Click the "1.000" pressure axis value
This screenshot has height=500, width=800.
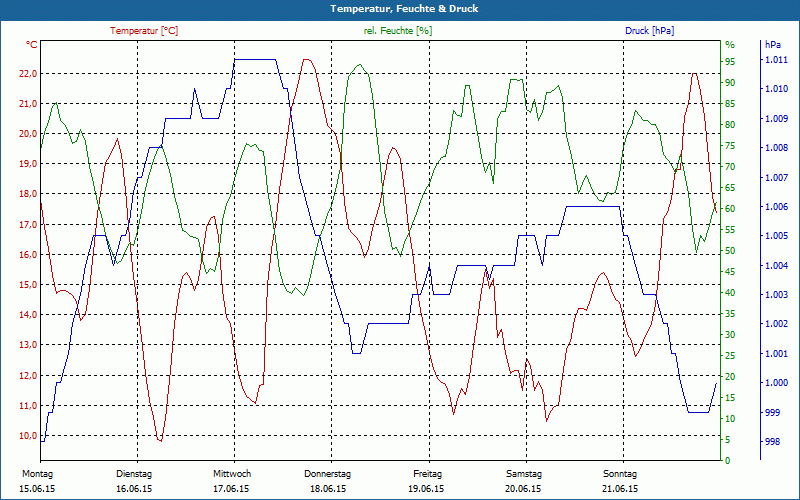pyautogui.click(x=776, y=383)
